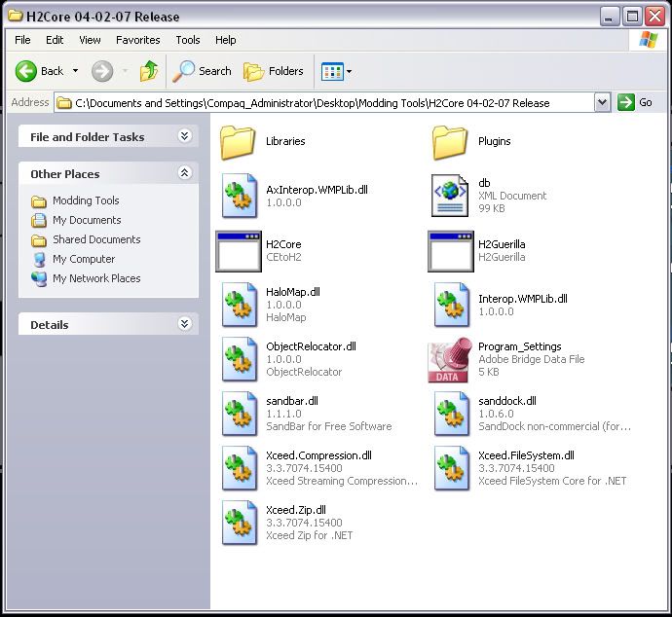The height and width of the screenshot is (617, 672).
Task: Select the H2Guerilla application icon
Action: [451, 251]
